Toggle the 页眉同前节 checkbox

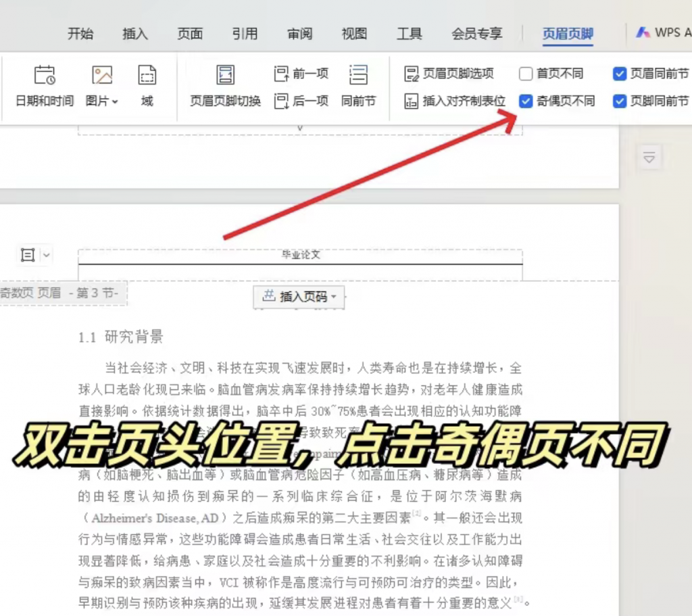(x=620, y=73)
